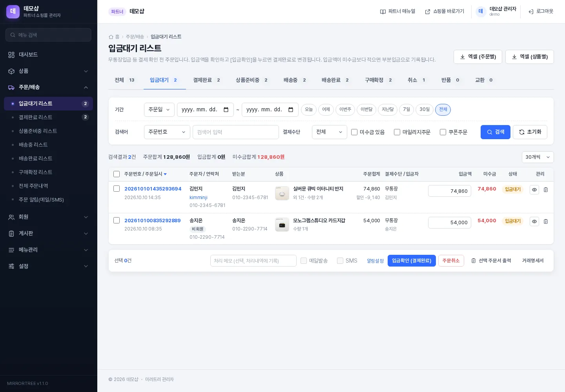The height and width of the screenshot is (392, 565).
Task: Open the 결제수단 전체 dropdown
Action: coord(330,132)
